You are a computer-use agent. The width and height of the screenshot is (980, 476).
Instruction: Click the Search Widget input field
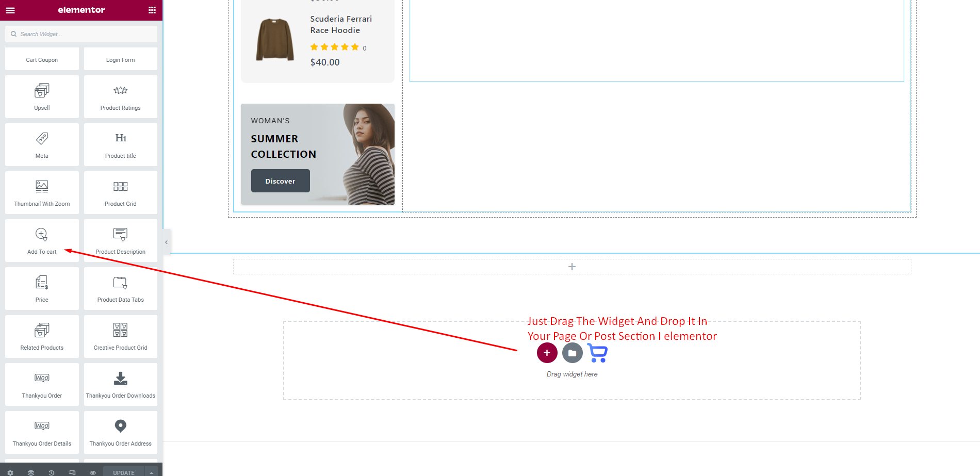pyautogui.click(x=85, y=34)
